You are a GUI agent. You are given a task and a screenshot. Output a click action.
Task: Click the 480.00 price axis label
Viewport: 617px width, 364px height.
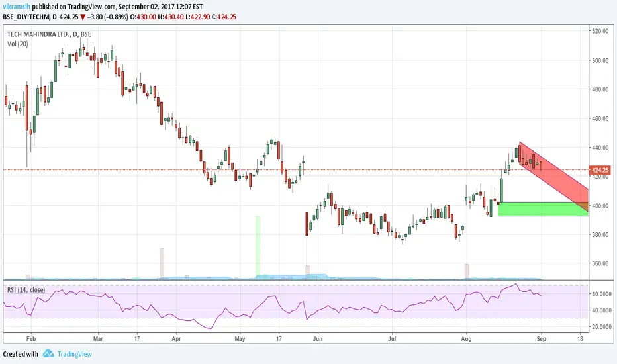pos(601,89)
